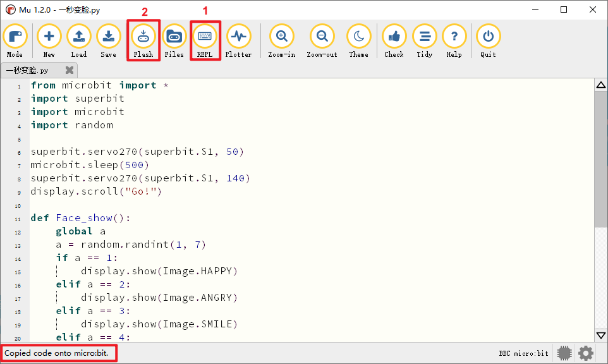Click the 'def Face_show():' line
Image resolution: width=608 pixels, height=364 pixels.
point(81,218)
